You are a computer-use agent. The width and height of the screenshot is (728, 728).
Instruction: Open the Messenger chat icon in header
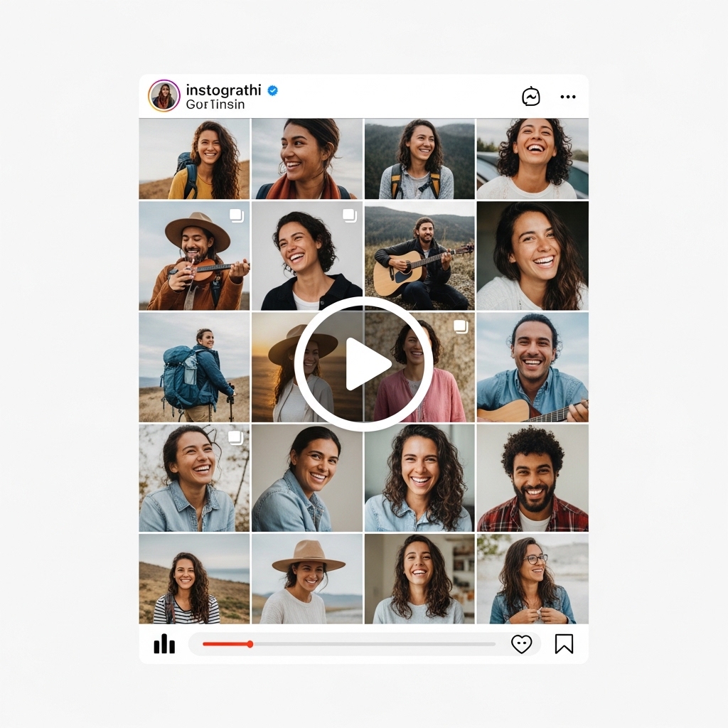point(530,97)
